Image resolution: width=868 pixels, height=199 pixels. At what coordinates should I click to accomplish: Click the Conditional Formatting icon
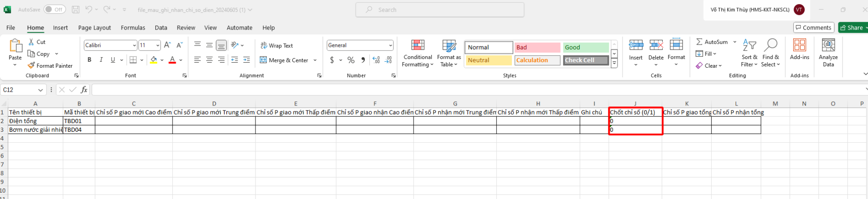click(x=418, y=45)
